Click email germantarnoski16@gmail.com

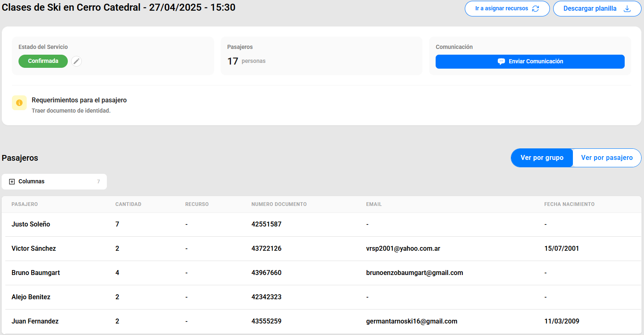point(412,321)
